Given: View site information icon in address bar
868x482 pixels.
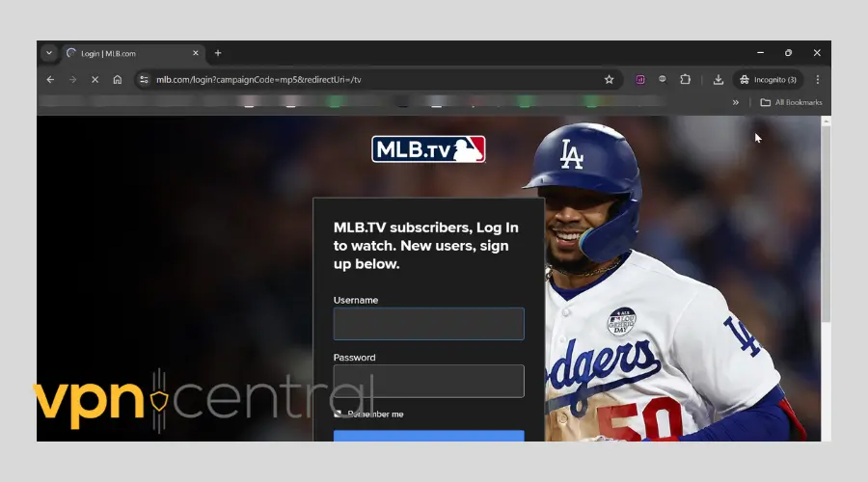Looking at the screenshot, I should pos(144,80).
